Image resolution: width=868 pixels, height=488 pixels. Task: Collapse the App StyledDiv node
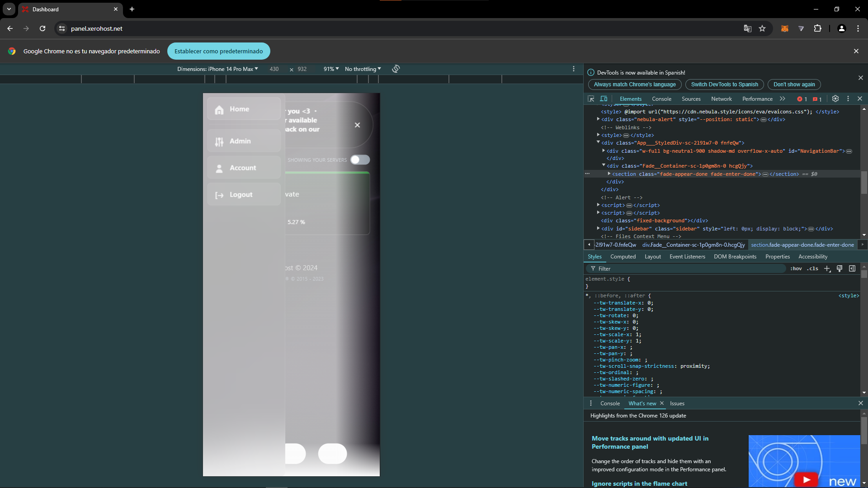[x=599, y=142]
